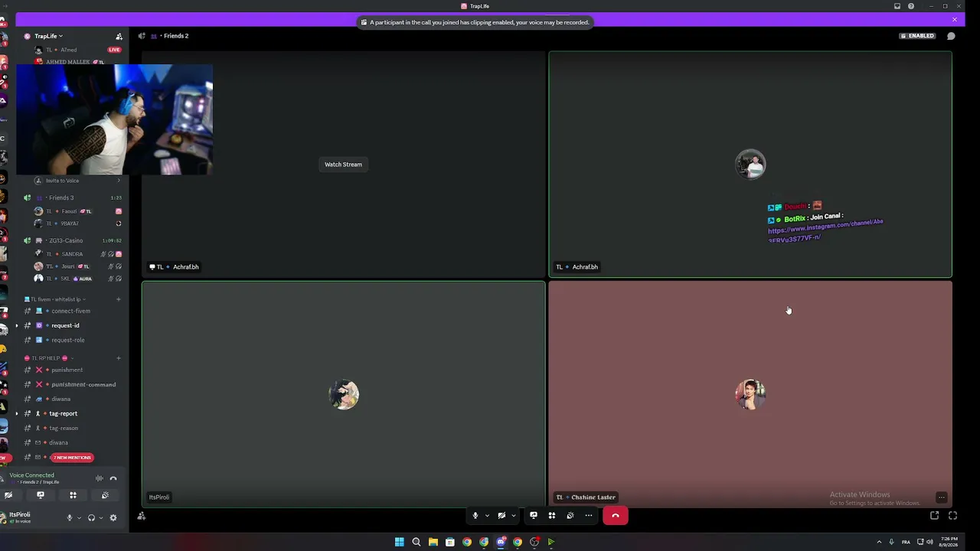Open the request-role channel

tap(73, 340)
